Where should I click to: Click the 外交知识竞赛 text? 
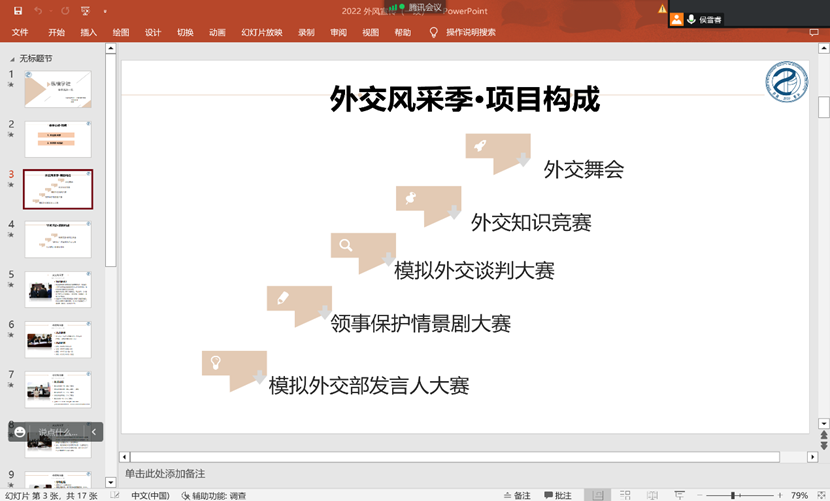pyautogui.click(x=531, y=222)
